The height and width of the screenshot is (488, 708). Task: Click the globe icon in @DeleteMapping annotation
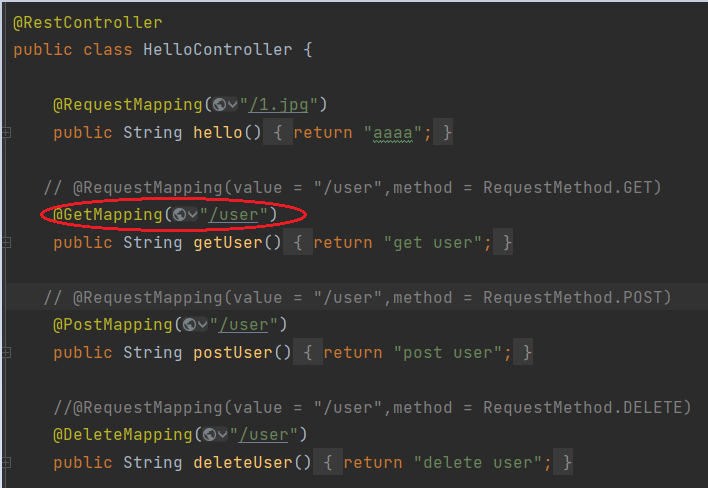(x=209, y=435)
